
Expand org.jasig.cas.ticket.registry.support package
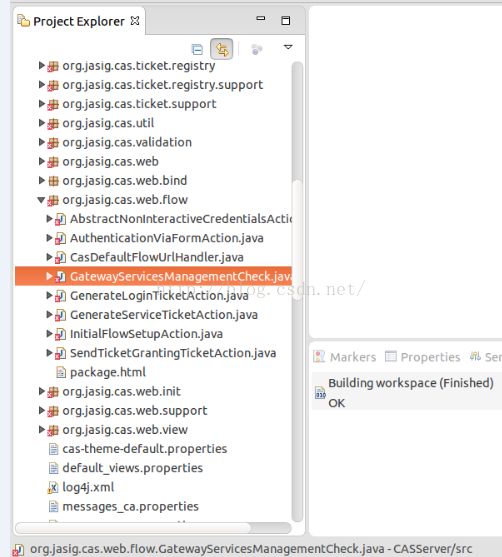point(42,85)
